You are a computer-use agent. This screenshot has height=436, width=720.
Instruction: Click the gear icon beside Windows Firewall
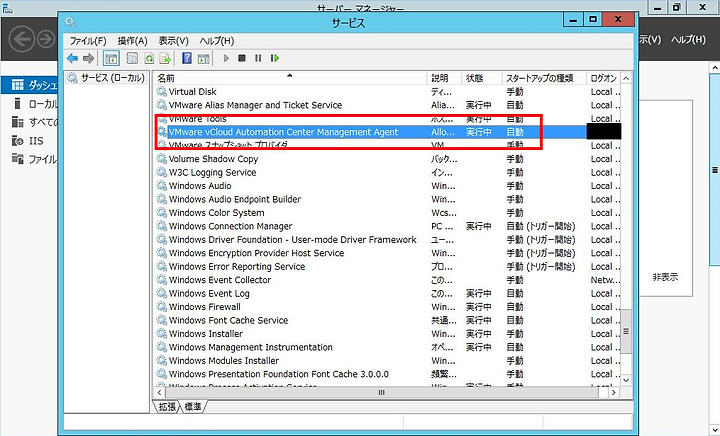tap(162, 307)
